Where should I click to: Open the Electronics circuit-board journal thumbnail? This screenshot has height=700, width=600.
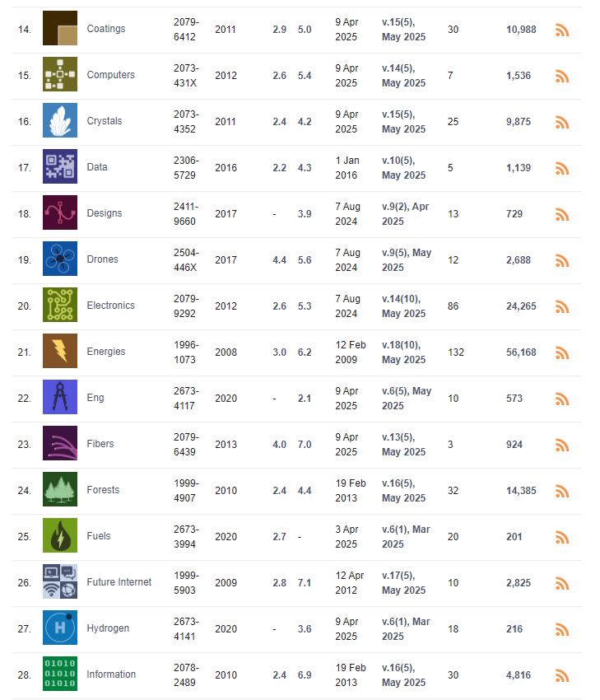tap(60, 305)
